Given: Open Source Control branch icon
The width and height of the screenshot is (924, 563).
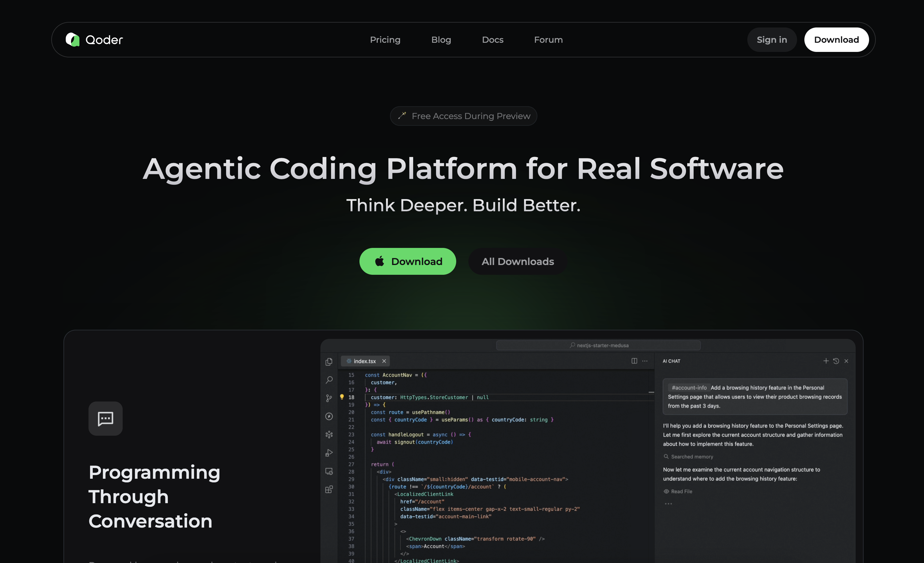Looking at the screenshot, I should click(329, 398).
